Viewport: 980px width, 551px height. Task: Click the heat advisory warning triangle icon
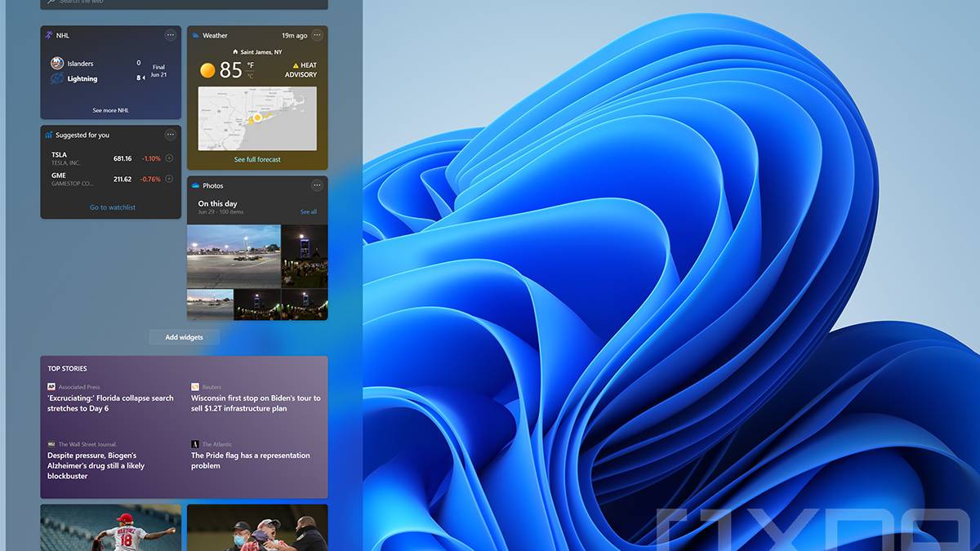point(296,65)
